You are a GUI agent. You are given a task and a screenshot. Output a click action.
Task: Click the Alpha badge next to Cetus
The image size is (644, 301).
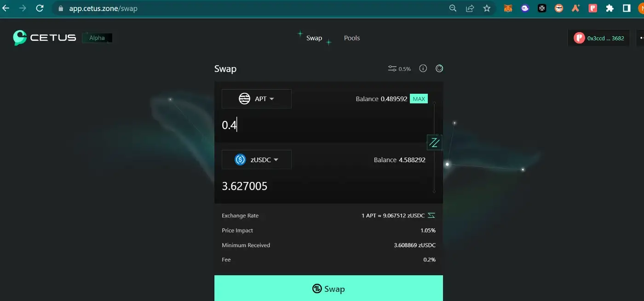point(97,38)
